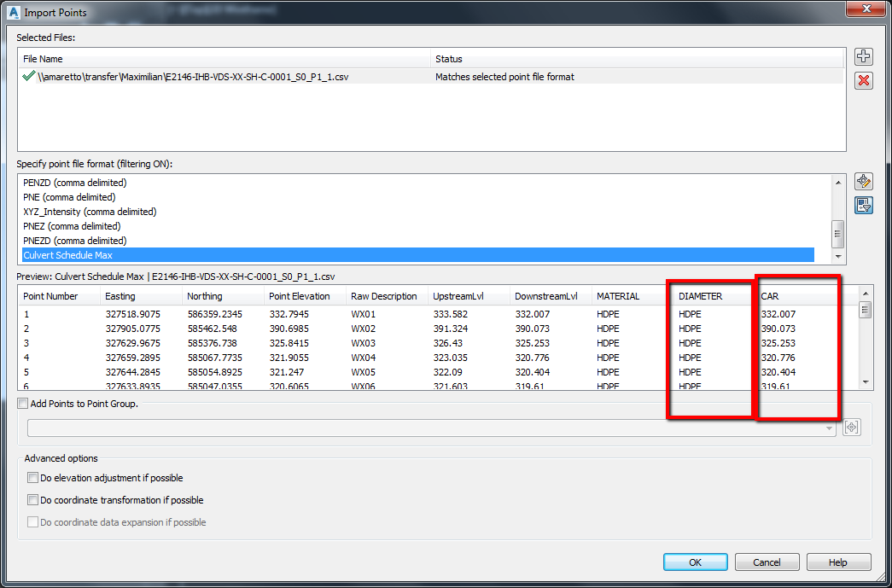Click the Northing column header
The width and height of the screenshot is (892, 588).
(x=223, y=296)
